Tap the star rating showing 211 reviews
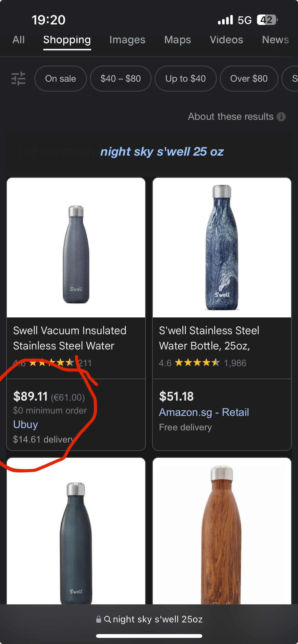The width and height of the screenshot is (298, 644). click(x=51, y=363)
